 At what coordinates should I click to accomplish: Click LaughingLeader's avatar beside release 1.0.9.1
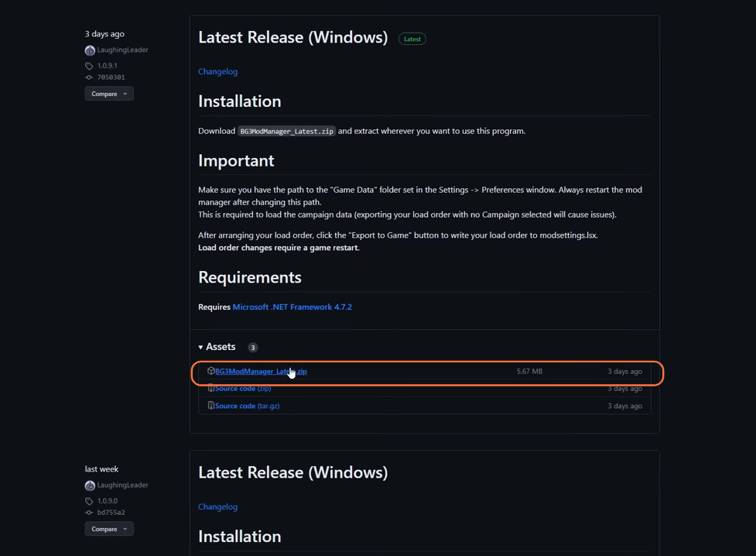[x=90, y=50]
